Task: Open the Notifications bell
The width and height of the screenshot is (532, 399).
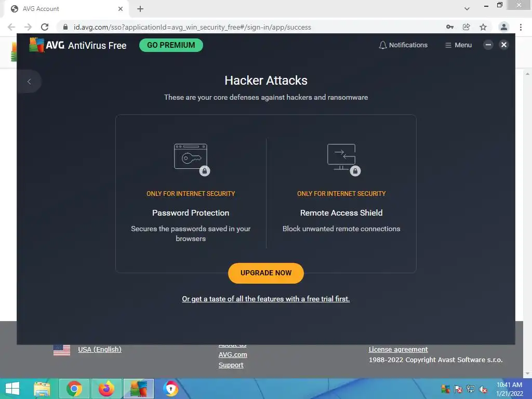Action: (x=403, y=45)
